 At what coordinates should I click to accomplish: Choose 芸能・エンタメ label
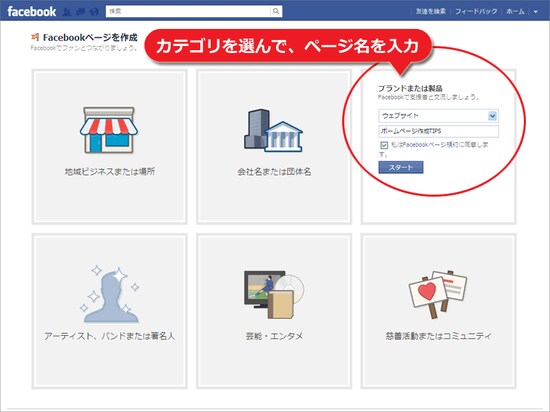coord(274,336)
